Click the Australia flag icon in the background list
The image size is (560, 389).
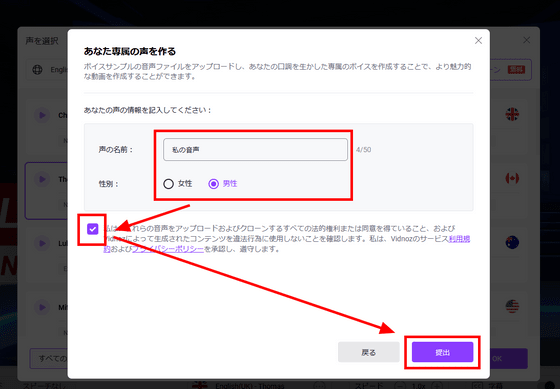point(512,243)
